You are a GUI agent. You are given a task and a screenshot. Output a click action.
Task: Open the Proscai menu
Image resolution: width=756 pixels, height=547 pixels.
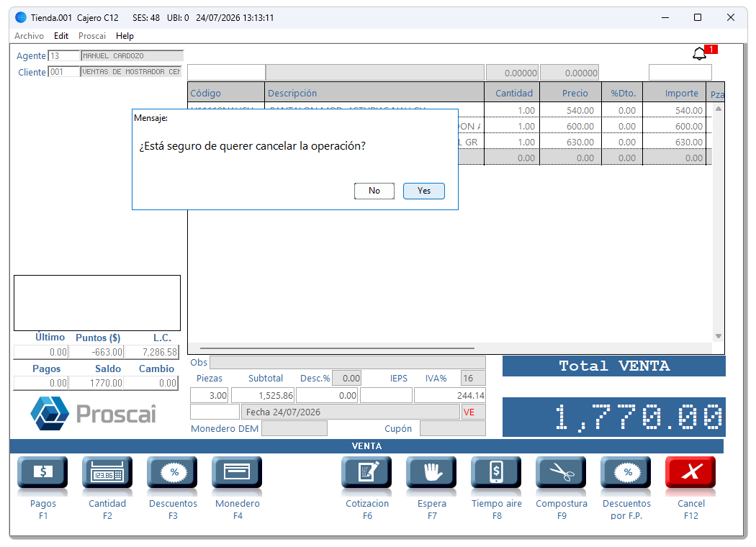(92, 36)
